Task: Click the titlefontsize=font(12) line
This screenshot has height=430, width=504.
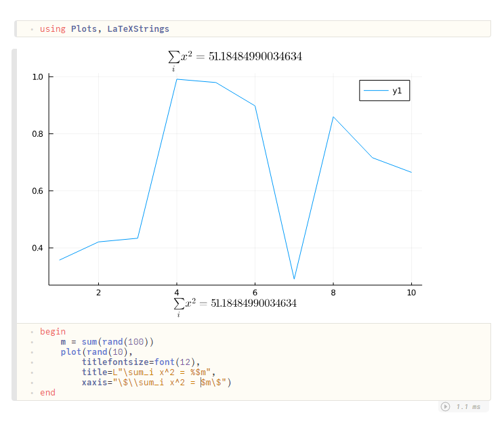Action: pyautogui.click(x=141, y=362)
